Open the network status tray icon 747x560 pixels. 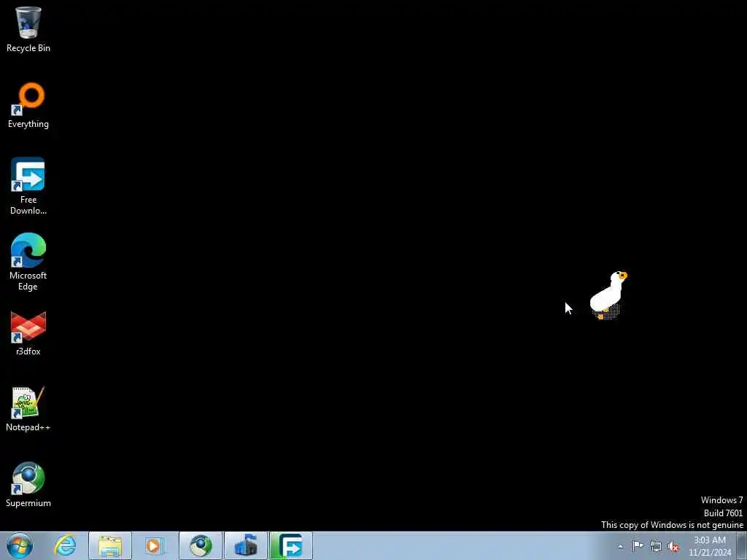[656, 546]
